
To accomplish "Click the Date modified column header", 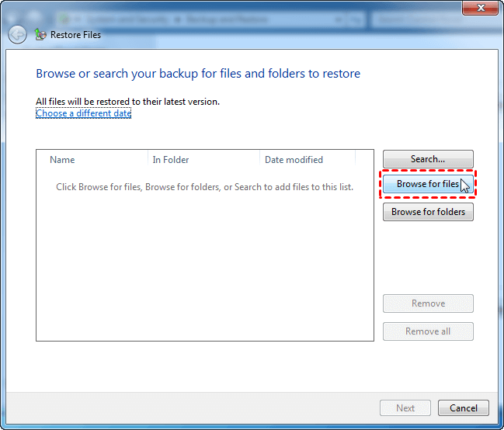I will 308,160.
